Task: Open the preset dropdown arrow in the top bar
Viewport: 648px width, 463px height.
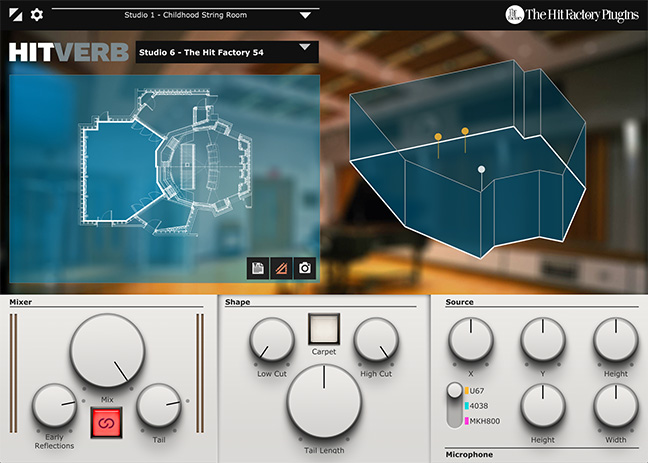Action: click(305, 15)
